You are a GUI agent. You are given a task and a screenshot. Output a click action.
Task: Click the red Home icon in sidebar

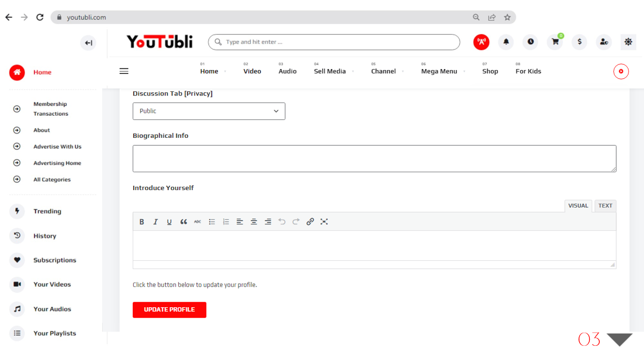pos(17,72)
